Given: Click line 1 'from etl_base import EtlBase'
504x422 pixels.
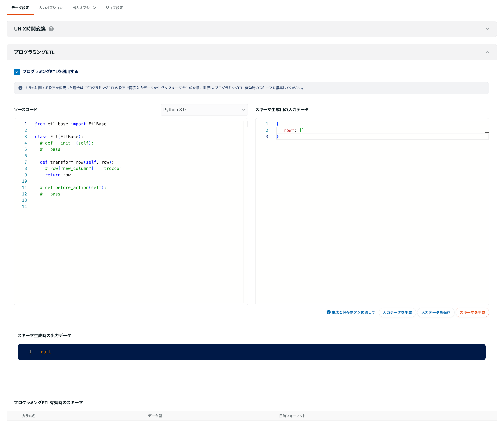Looking at the screenshot, I should (71, 124).
